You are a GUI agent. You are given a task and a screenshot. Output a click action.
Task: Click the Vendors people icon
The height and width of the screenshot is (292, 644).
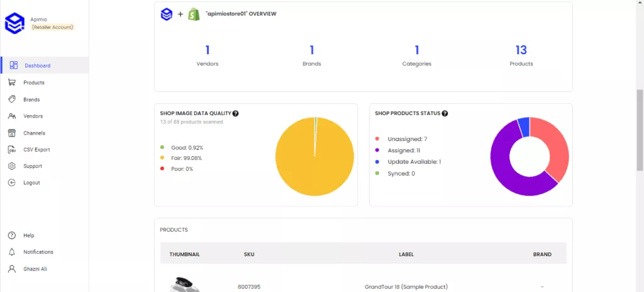tap(11, 116)
